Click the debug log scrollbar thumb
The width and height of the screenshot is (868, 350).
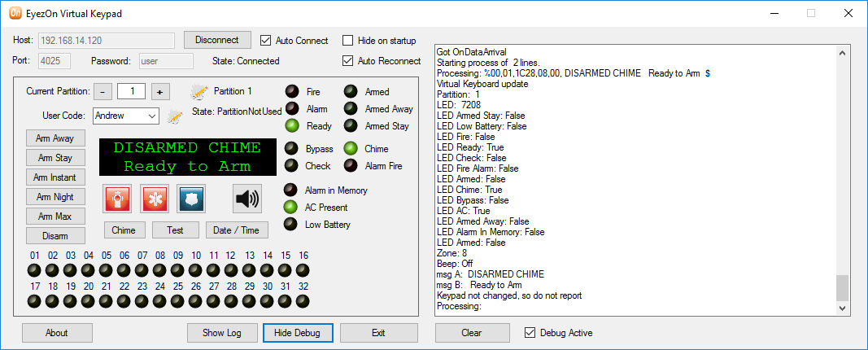click(842, 288)
